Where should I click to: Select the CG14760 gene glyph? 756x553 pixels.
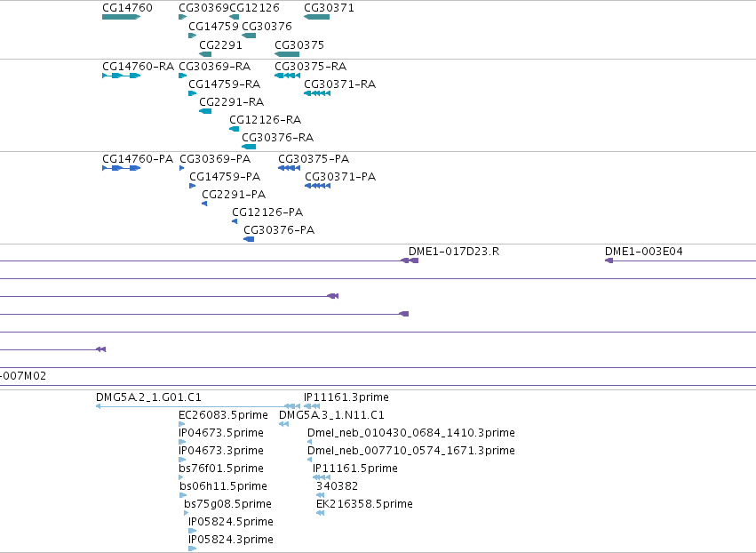(x=121, y=17)
